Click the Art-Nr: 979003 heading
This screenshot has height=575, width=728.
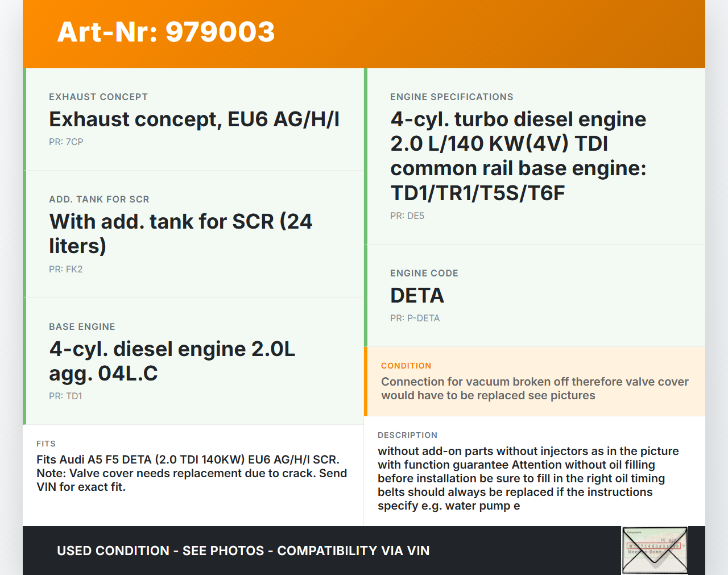pyautogui.click(x=166, y=32)
